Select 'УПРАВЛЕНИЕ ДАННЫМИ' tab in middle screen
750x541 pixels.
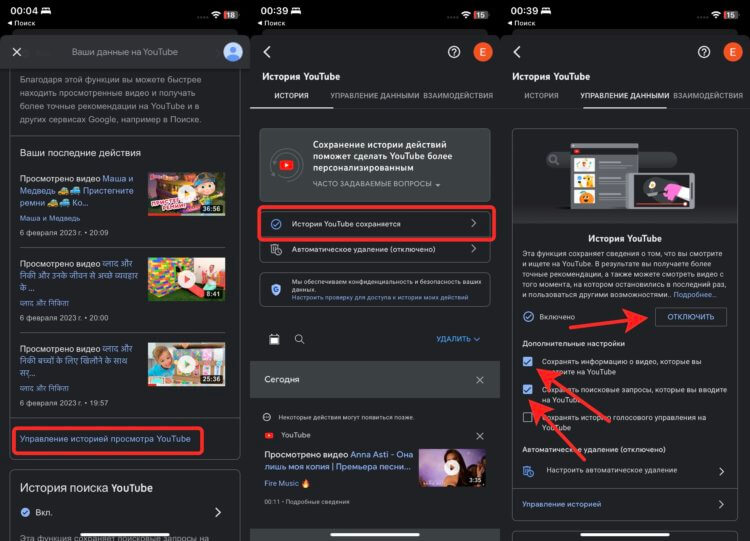[x=375, y=96]
